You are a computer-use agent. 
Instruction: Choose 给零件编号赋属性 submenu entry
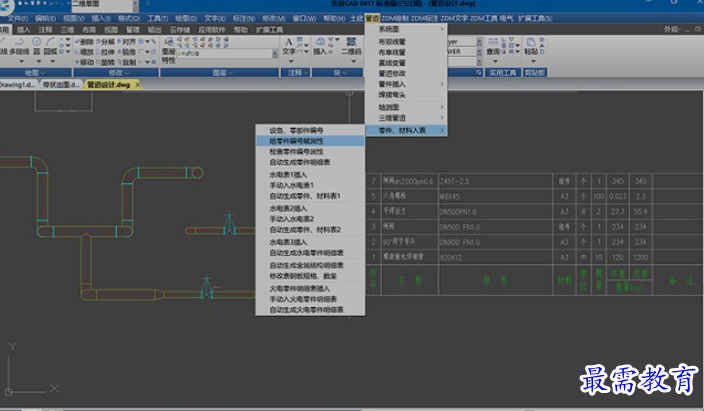click(x=310, y=141)
